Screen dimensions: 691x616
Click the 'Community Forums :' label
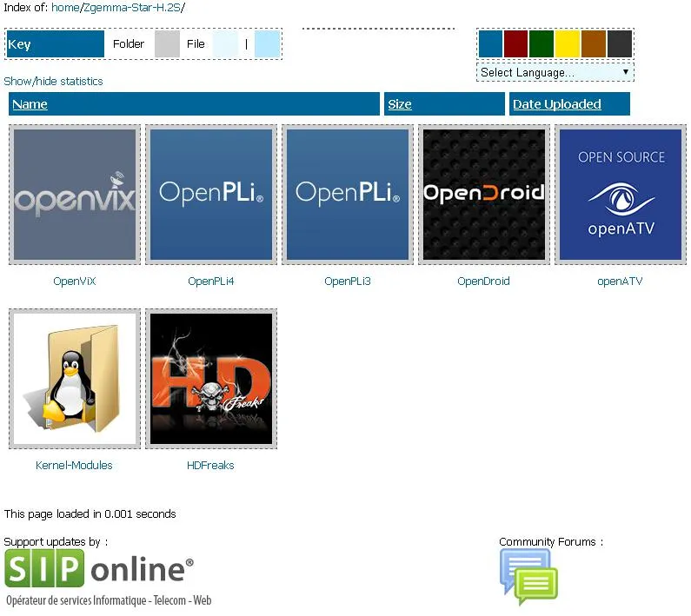pos(551,542)
